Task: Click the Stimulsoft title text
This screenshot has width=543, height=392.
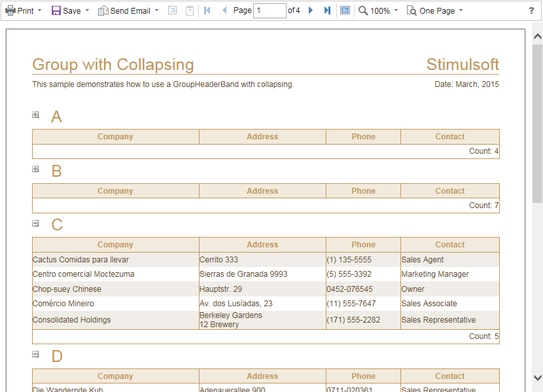Action: [463, 64]
